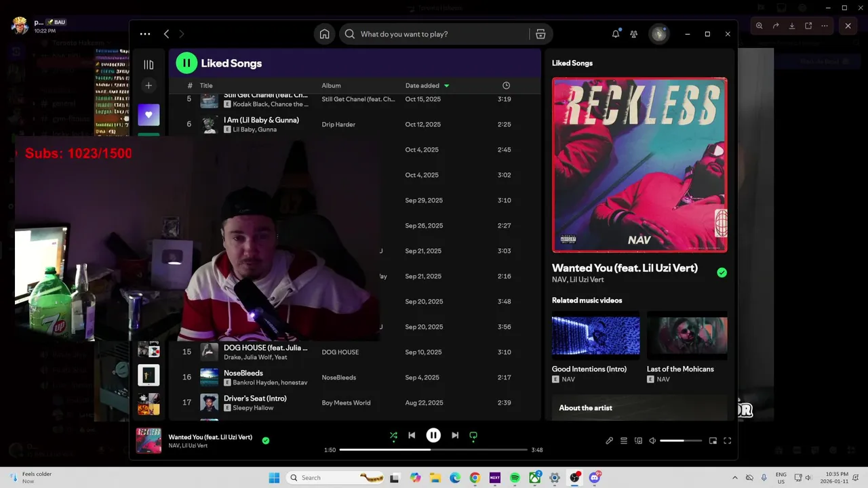Click the duration clock column header
The height and width of the screenshot is (488, 868).
[506, 85]
